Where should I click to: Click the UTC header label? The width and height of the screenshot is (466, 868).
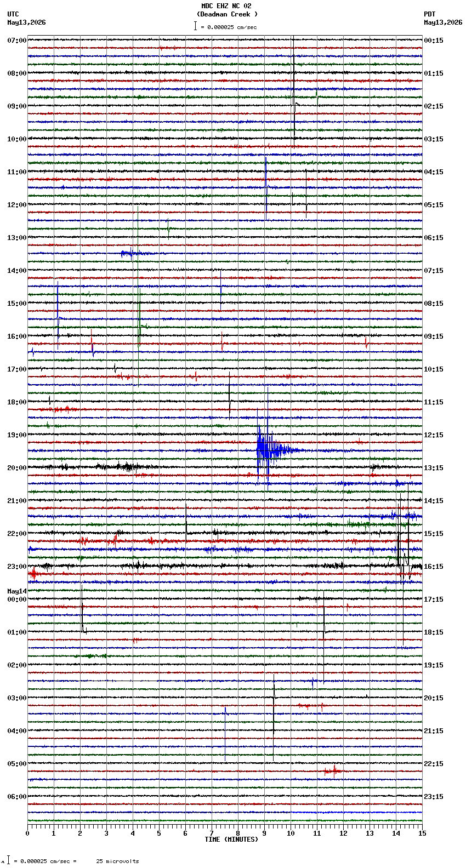click(13, 14)
